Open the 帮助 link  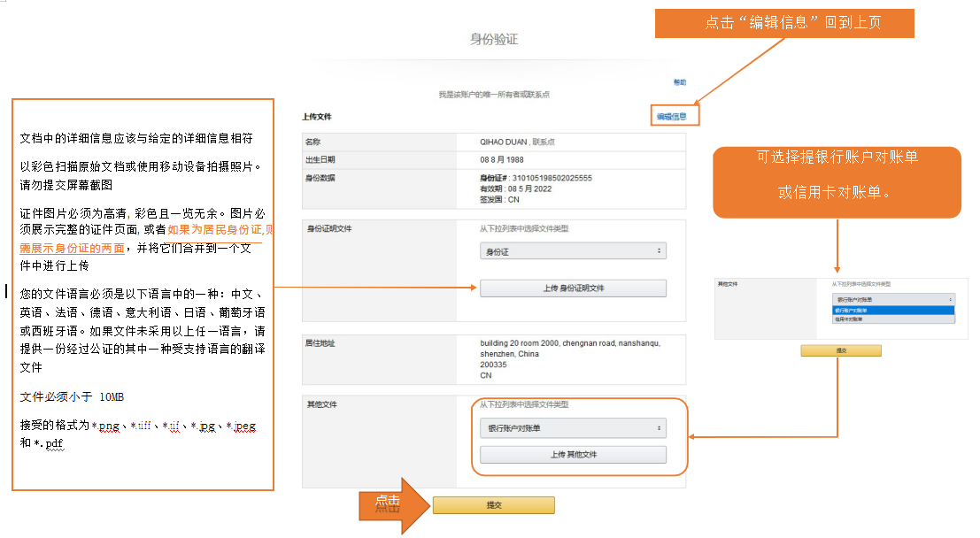tap(679, 81)
